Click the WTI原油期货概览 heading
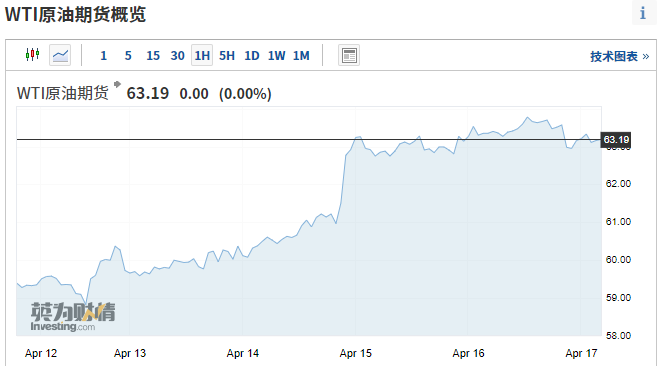This screenshot has width=662, height=366. pos(75,14)
